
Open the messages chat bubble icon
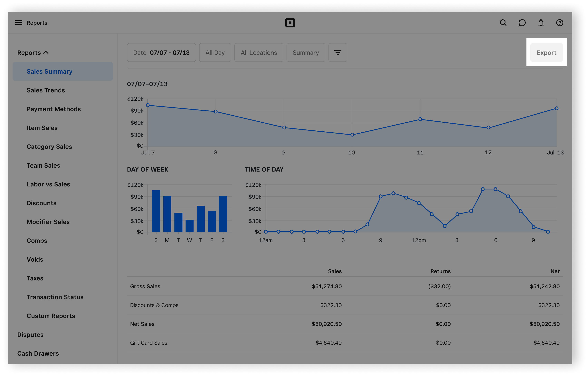522,23
